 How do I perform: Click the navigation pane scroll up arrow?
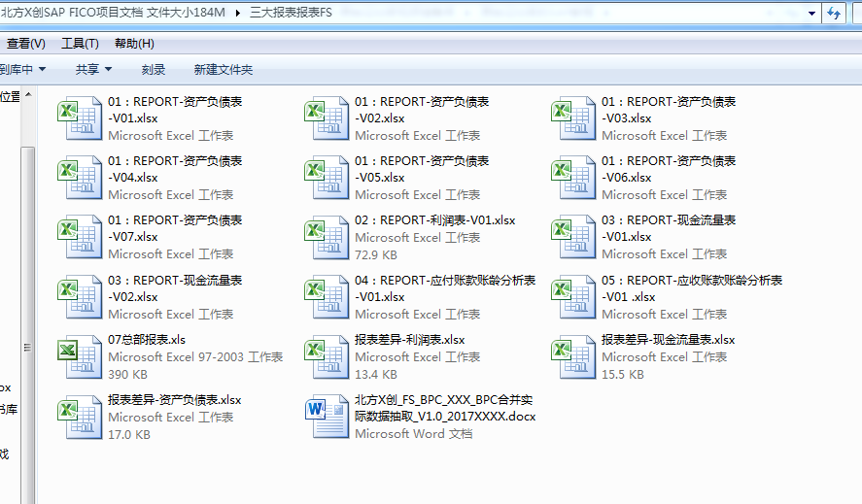(x=28, y=95)
